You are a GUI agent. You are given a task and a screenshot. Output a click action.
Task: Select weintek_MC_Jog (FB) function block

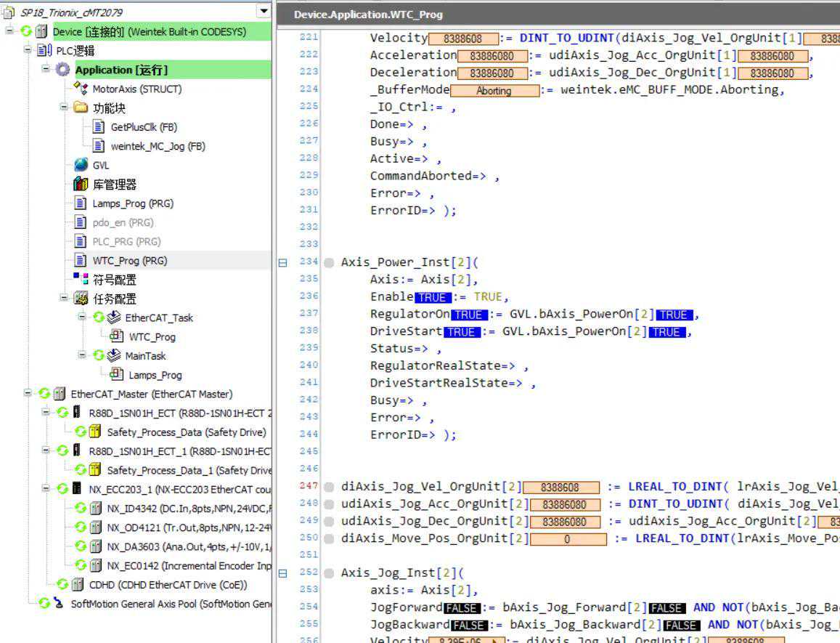(x=158, y=146)
